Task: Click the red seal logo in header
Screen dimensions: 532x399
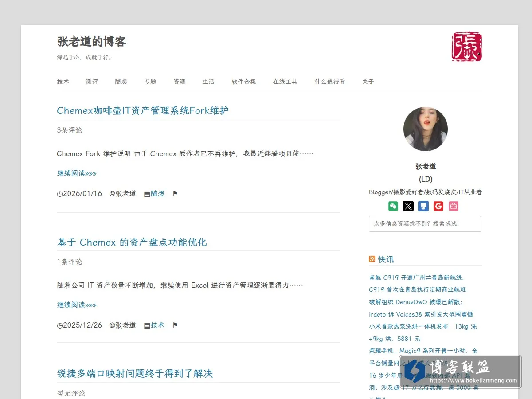Action: pyautogui.click(x=467, y=47)
